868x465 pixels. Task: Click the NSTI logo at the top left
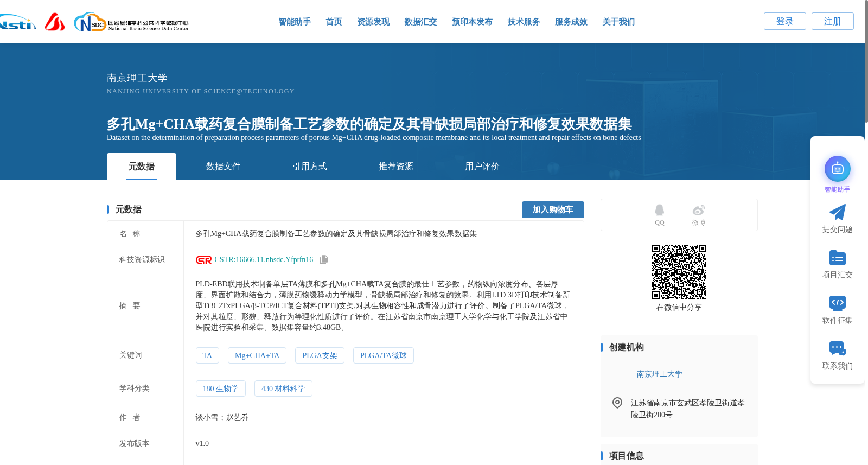17,22
